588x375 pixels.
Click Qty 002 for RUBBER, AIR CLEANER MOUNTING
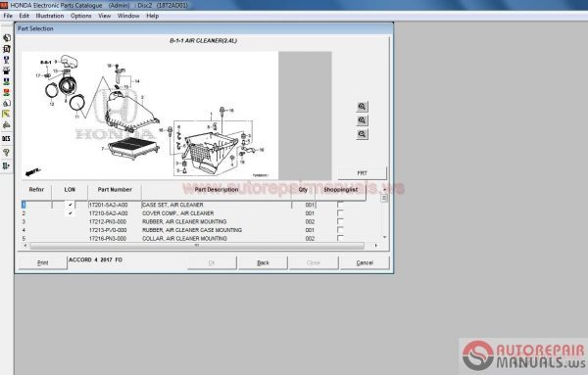click(x=310, y=222)
